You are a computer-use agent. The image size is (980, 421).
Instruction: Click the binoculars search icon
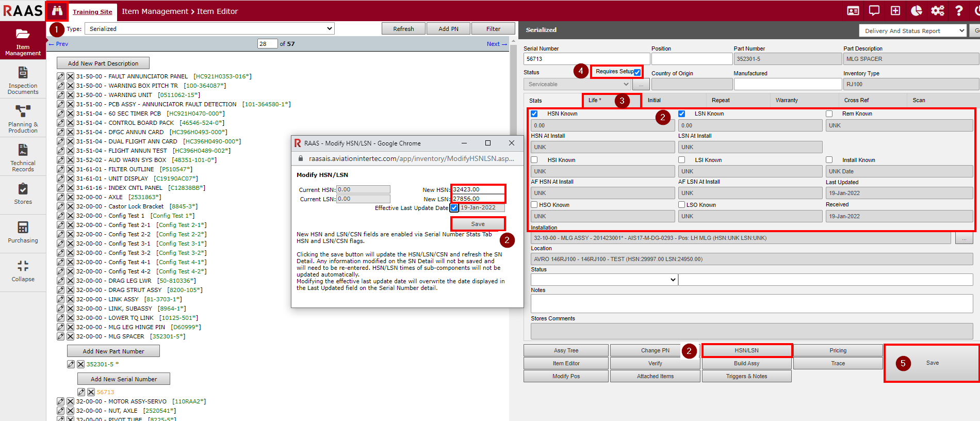coord(57,11)
